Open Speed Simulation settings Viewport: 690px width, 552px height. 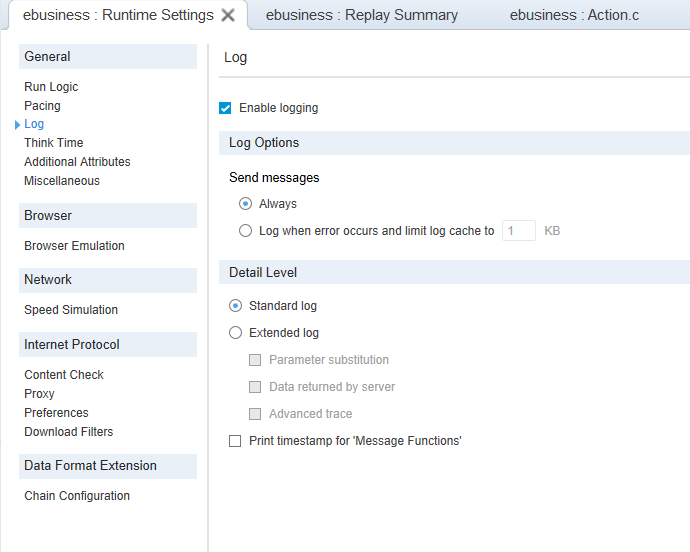coord(71,310)
